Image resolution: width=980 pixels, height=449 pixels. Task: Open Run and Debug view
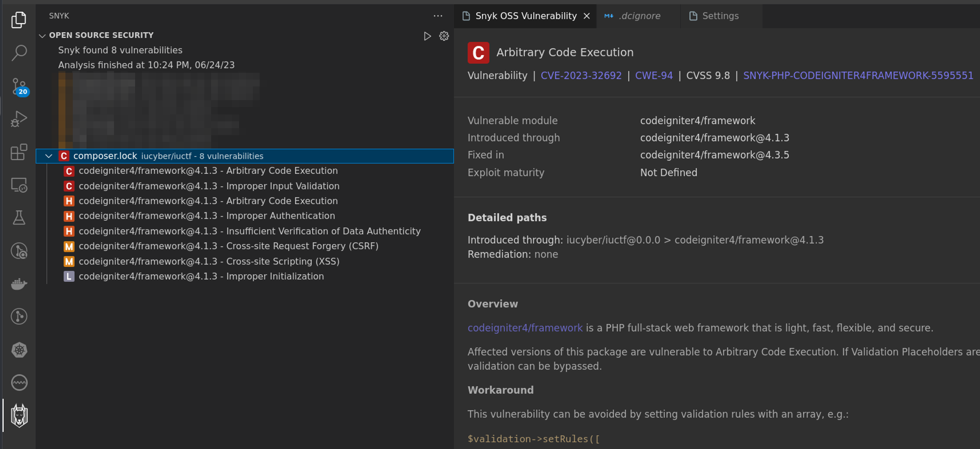point(19,119)
